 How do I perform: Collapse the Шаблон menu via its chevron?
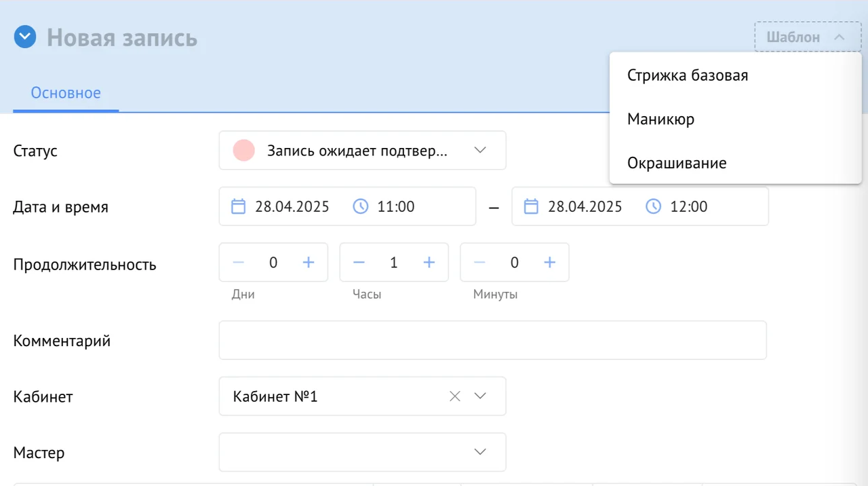point(838,37)
